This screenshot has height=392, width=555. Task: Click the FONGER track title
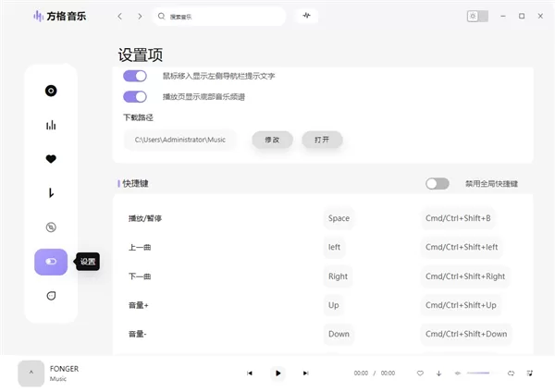click(64, 369)
